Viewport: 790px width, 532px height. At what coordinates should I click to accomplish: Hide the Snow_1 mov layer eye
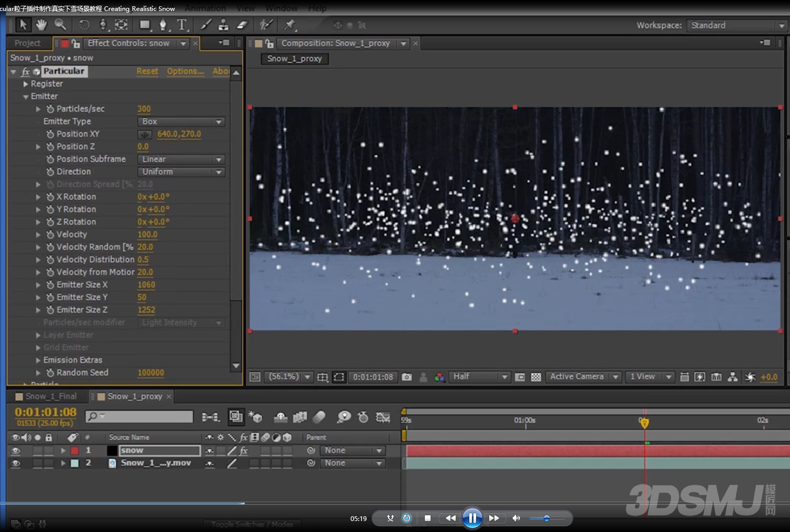[16, 463]
